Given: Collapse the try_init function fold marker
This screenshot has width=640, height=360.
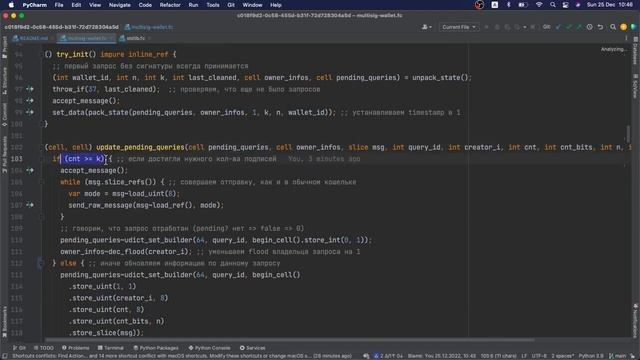Looking at the screenshot, I should pos(41,54).
